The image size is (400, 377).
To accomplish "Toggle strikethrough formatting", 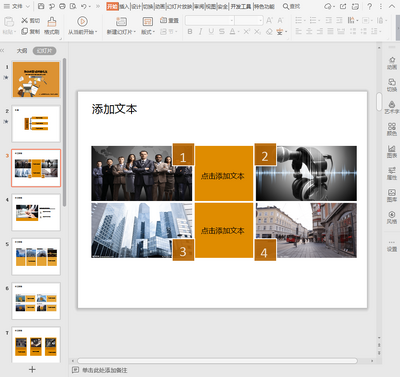I will point(222,32).
